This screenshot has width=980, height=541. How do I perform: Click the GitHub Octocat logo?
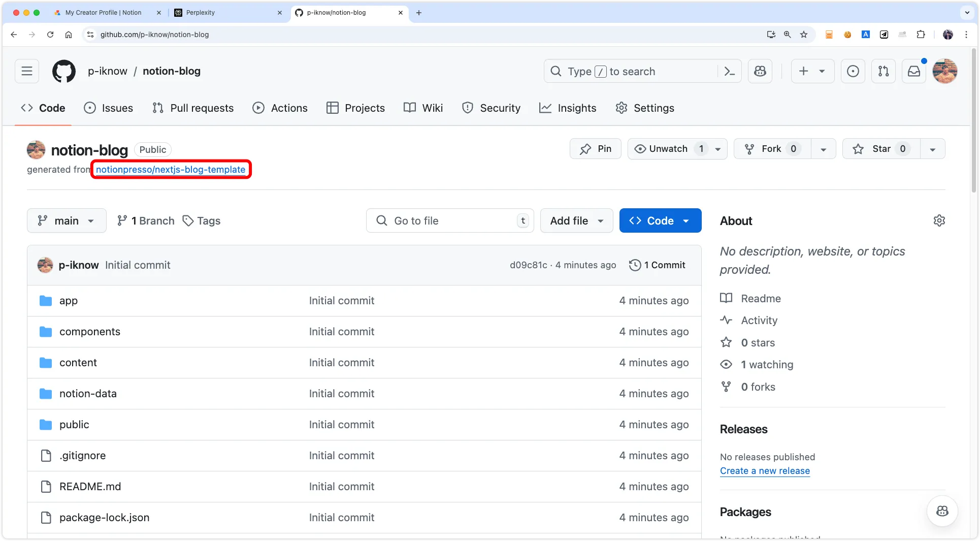pyautogui.click(x=64, y=71)
